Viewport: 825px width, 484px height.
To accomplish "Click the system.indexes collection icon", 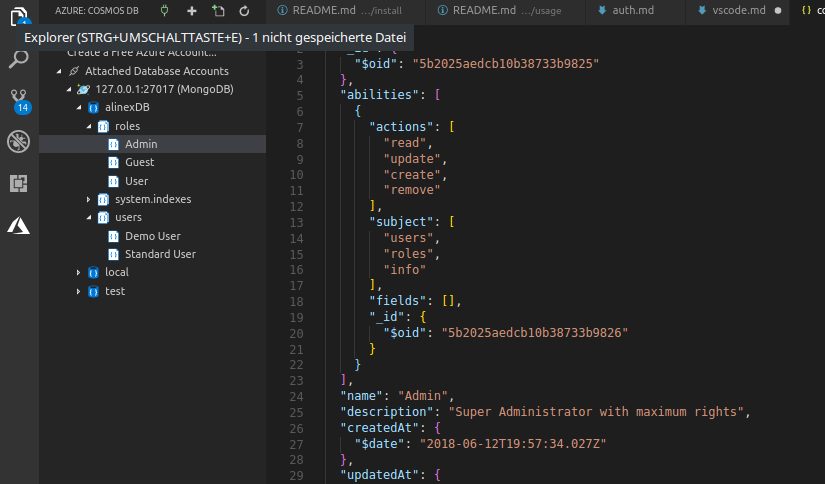I will point(103,199).
